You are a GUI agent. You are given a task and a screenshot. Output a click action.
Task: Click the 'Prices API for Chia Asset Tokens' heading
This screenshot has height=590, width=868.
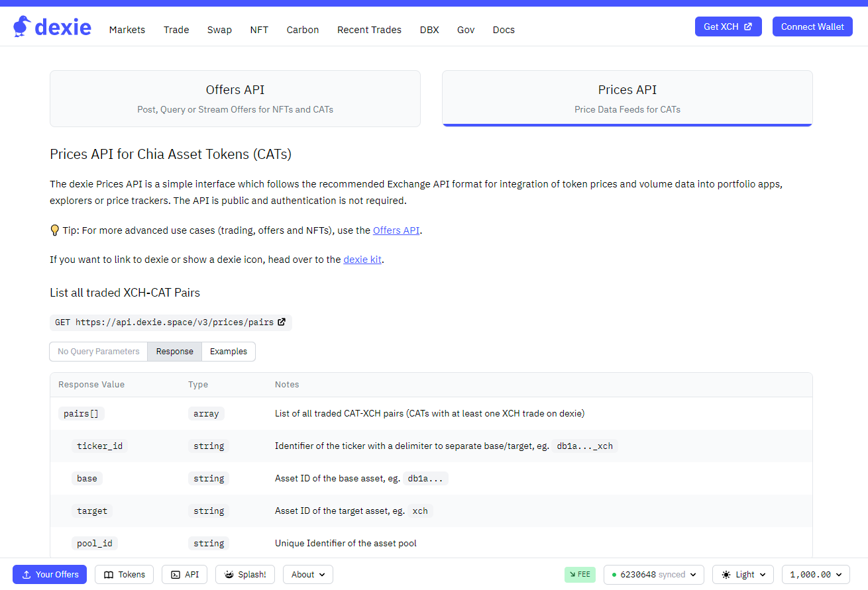coord(170,154)
